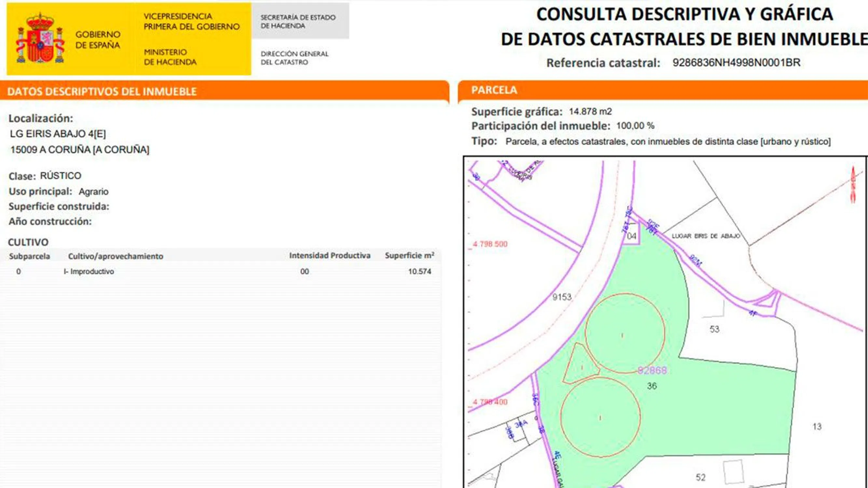Click the Spanish coat of arms emblem
This screenshot has height=488, width=868.
coord(40,39)
